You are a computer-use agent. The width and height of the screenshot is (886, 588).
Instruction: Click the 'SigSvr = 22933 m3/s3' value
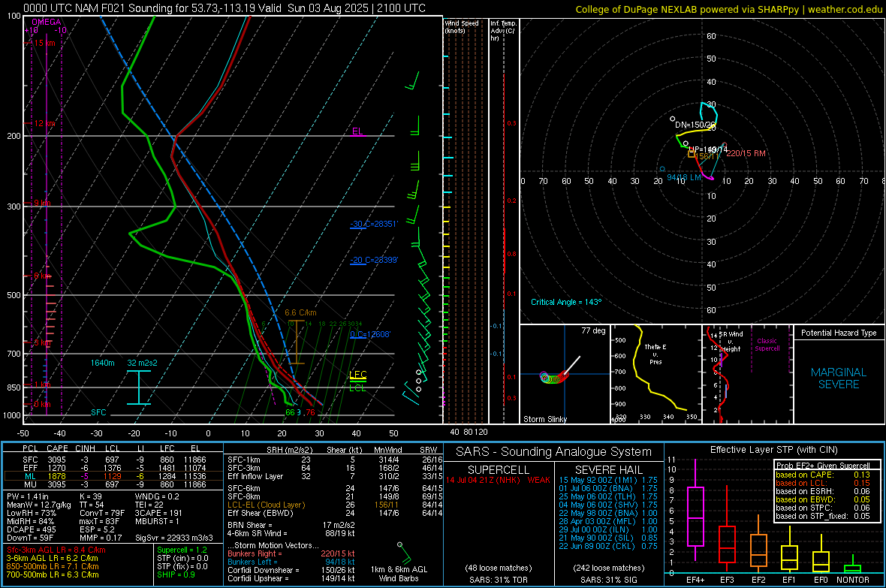point(174,538)
